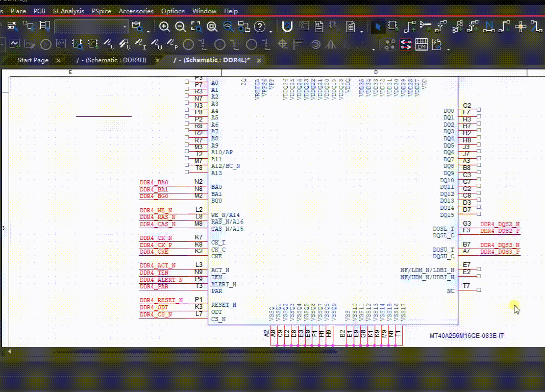The height and width of the screenshot is (392, 545).
Task: Close the Schematic : DDR4H tab
Action: click(158, 60)
